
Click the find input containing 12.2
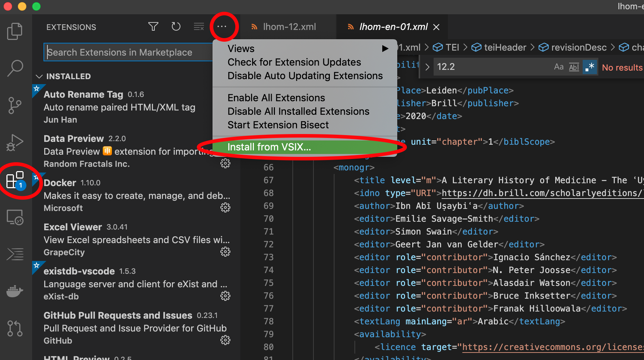coord(492,67)
